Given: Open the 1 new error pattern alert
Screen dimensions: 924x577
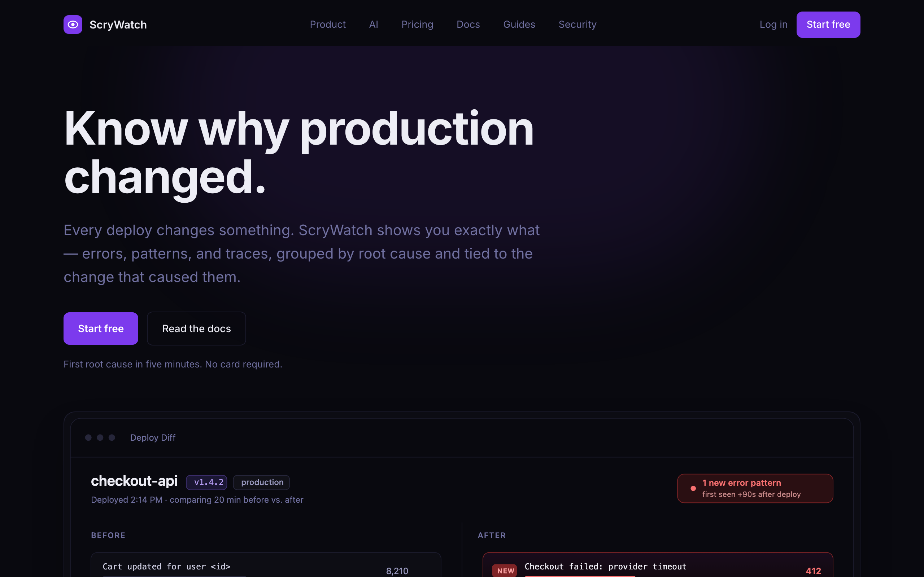Looking at the screenshot, I should tap(755, 488).
